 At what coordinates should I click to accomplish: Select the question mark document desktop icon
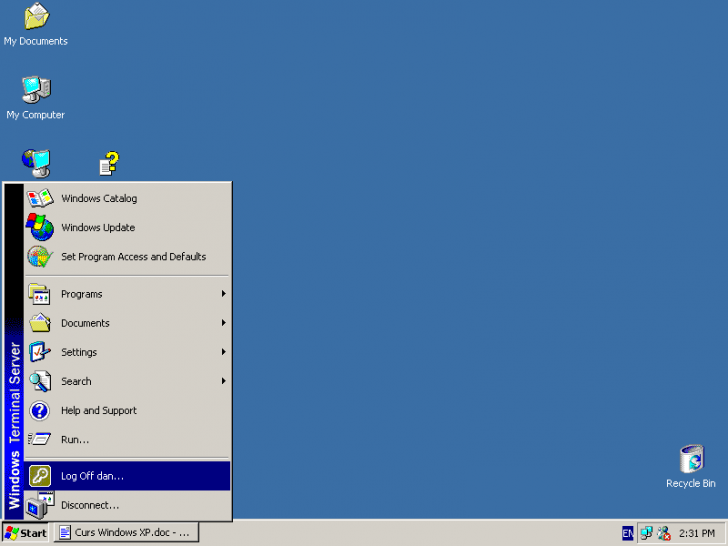tap(110, 163)
